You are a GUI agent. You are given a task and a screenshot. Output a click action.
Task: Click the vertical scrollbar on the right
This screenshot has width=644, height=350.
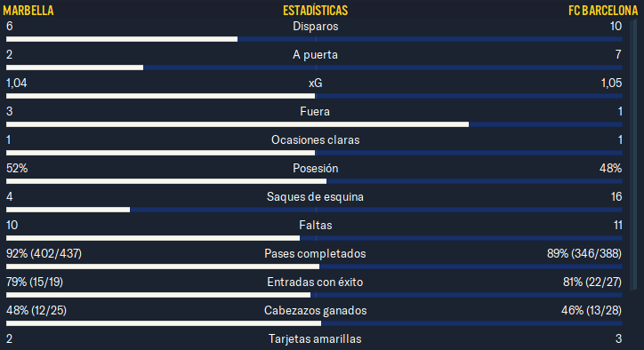coord(633,155)
